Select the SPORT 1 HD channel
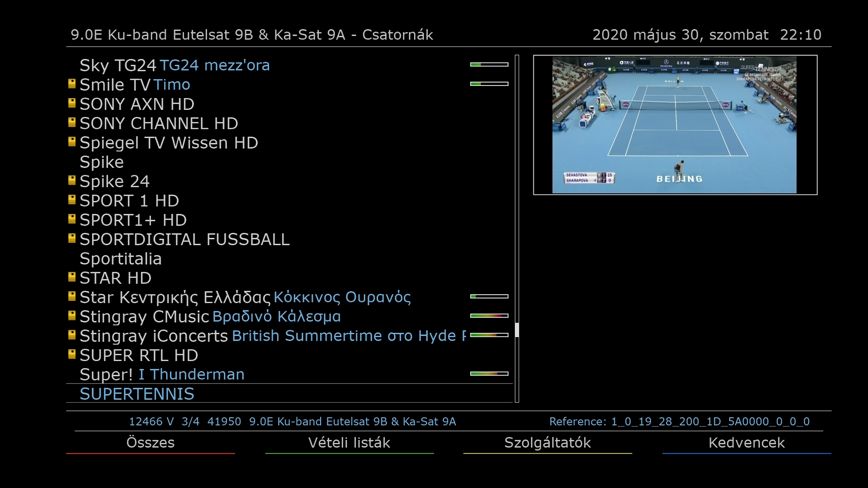This screenshot has width=868, height=488. [289, 201]
